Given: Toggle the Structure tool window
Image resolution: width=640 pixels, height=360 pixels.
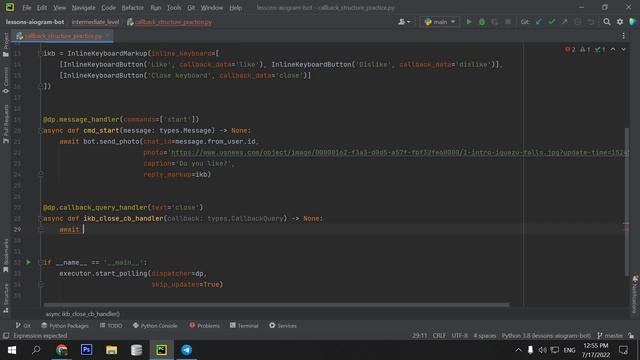Looking at the screenshot, I should pyautogui.click(x=6, y=298).
